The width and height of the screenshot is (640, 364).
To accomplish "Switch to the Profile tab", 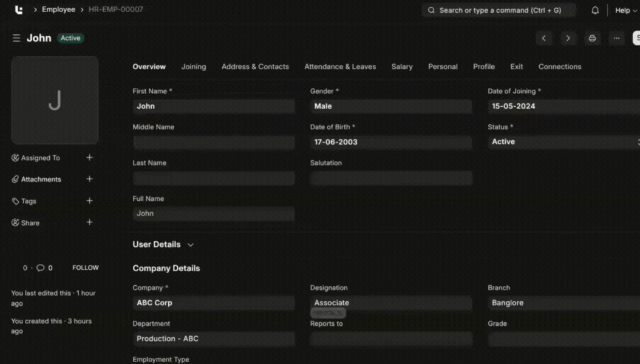I will [x=484, y=67].
